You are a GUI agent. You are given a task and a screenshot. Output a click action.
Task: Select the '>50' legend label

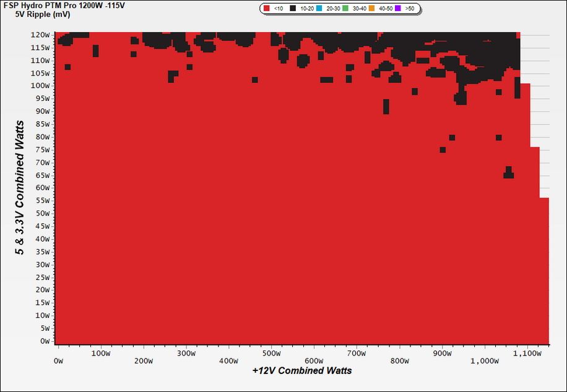coord(410,8)
